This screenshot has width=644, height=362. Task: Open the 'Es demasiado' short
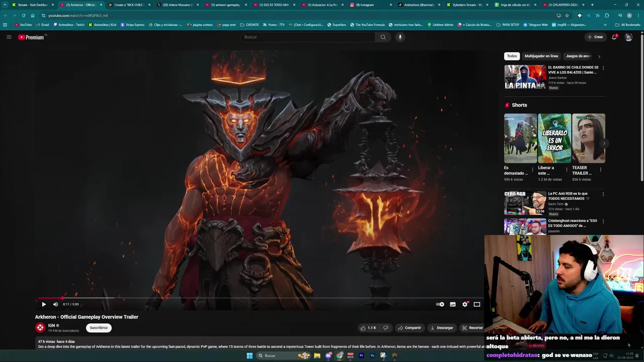pos(521,138)
